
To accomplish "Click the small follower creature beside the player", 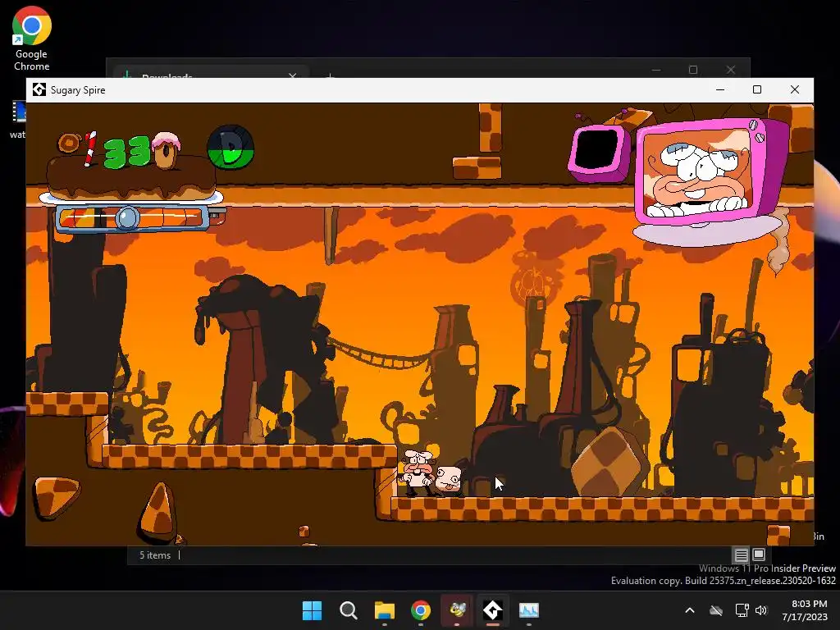I will (x=449, y=479).
